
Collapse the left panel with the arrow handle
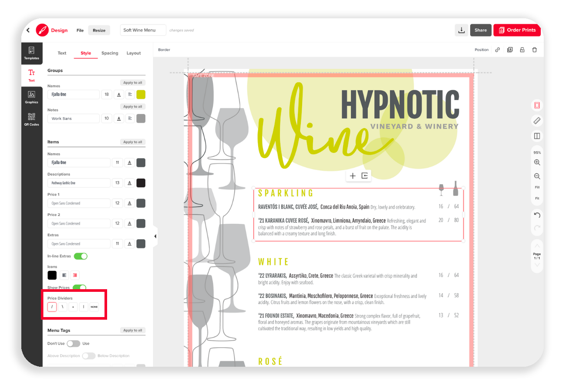tap(155, 236)
